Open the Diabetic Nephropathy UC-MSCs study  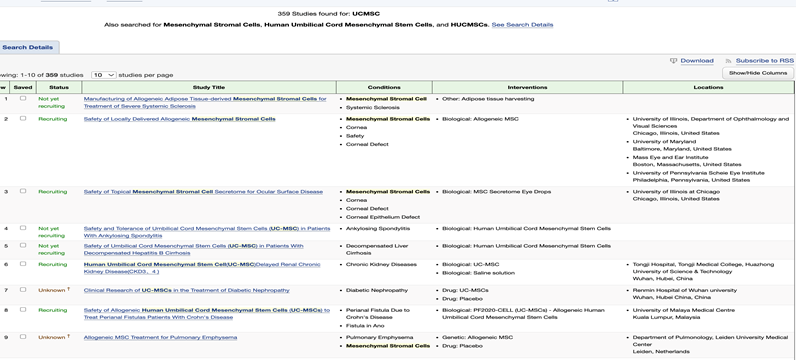coord(186,290)
